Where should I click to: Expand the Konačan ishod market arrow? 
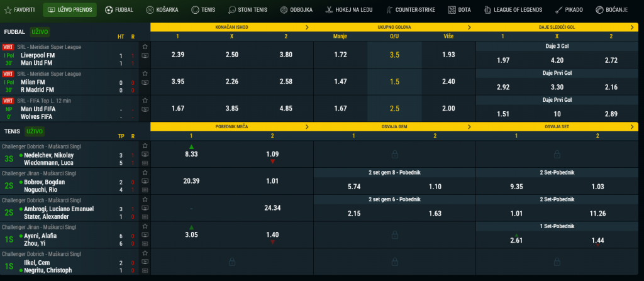point(307,28)
